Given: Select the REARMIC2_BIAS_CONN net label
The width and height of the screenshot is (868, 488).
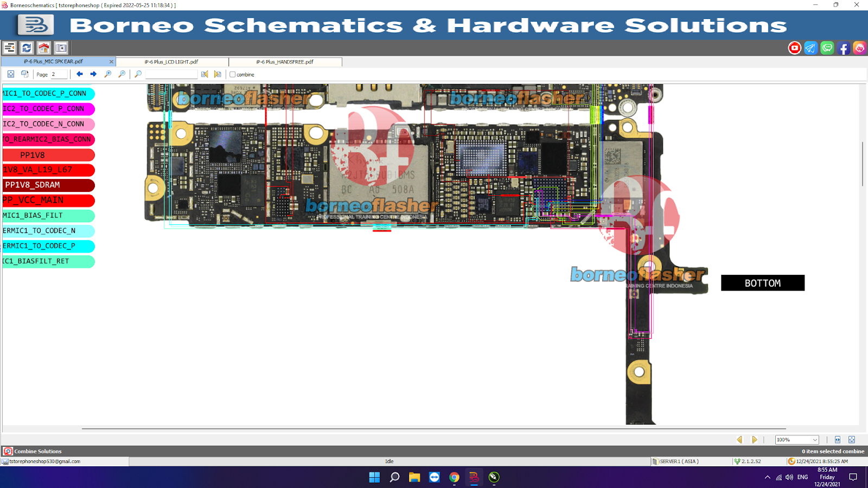Looking at the screenshot, I should (x=48, y=139).
